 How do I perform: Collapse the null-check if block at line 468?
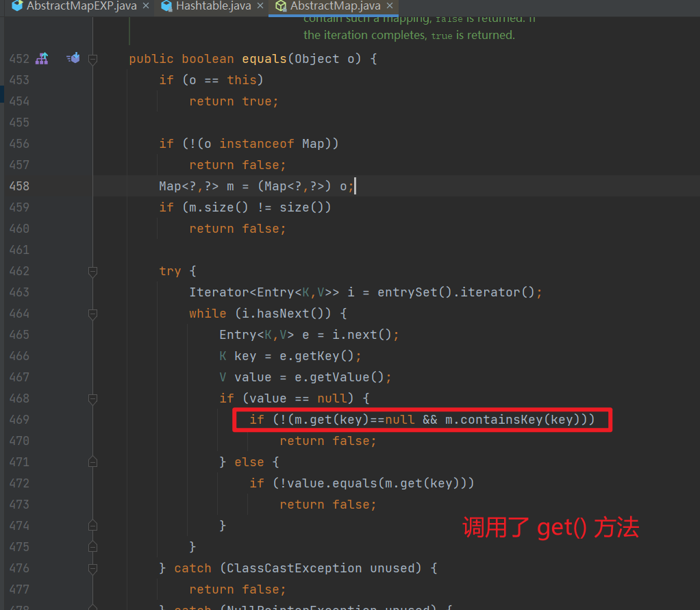(93, 398)
